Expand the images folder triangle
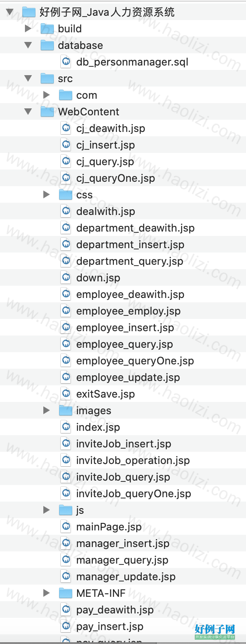Viewport: 246px width, 644px height. pyautogui.click(x=47, y=411)
